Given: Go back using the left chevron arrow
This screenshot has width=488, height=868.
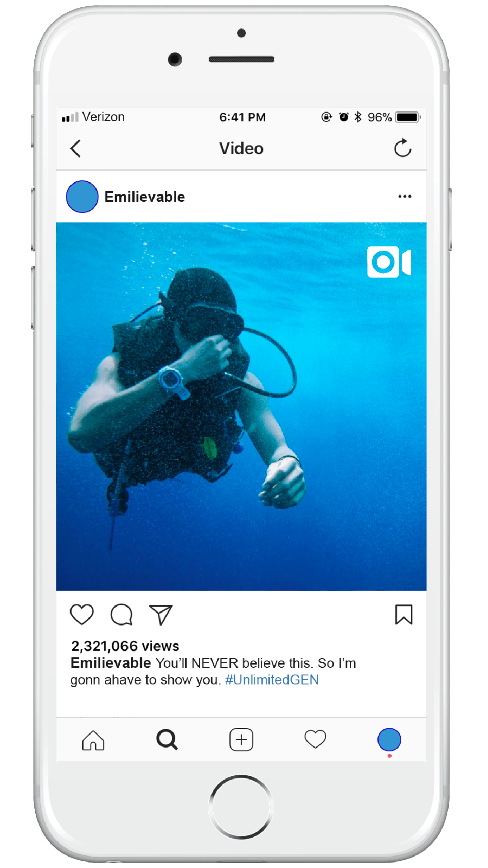Looking at the screenshot, I should tap(75, 148).
